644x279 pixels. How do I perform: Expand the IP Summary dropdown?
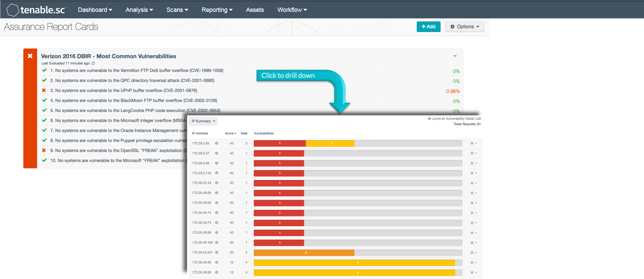203,121
